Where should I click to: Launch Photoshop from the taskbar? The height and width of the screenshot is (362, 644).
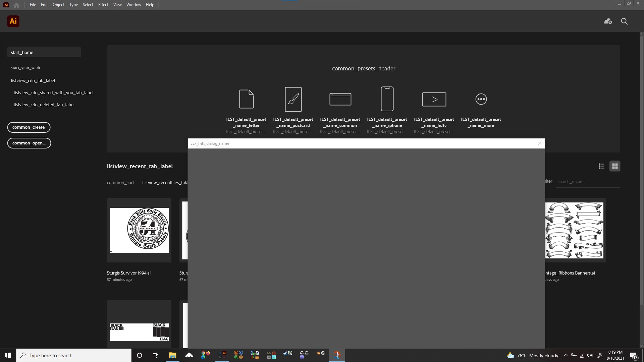click(x=219, y=353)
